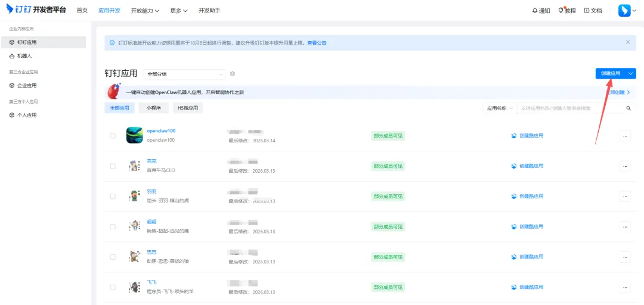Screen dimensions: 644x305
Task: Click 部分成员可见 tag in openclaw100 row
Action: pyautogui.click(x=388, y=136)
